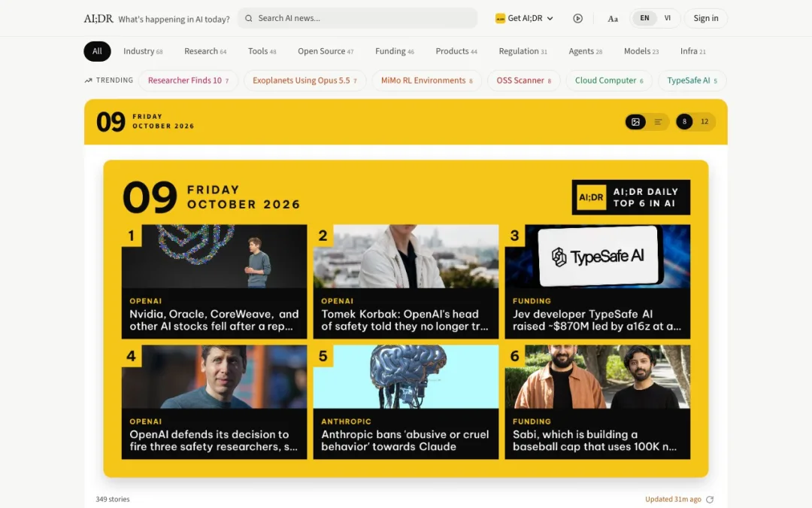
Task: Open the Models category tab
Action: 641,51
